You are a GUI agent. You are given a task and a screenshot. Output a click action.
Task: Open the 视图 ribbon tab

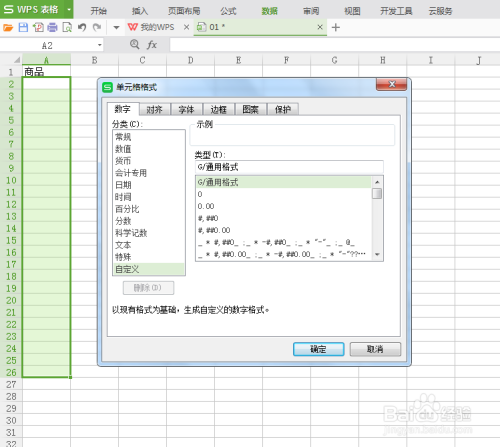click(352, 11)
